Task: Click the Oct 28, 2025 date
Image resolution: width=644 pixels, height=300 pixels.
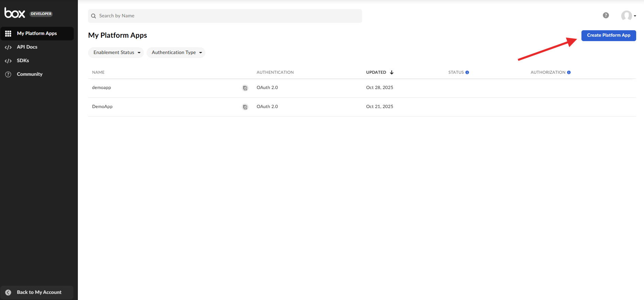Action: coord(379,88)
